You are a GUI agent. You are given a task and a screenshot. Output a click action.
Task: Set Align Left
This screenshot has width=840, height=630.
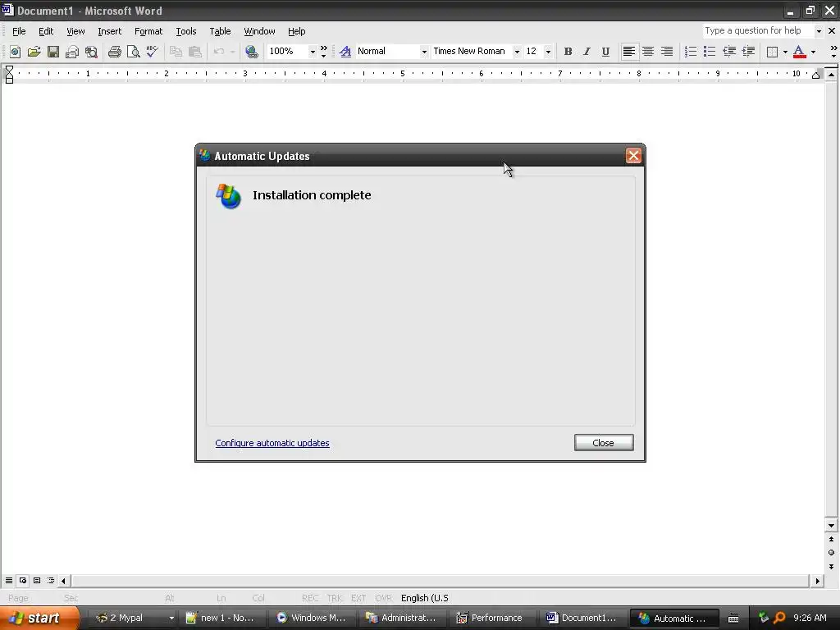coord(629,52)
